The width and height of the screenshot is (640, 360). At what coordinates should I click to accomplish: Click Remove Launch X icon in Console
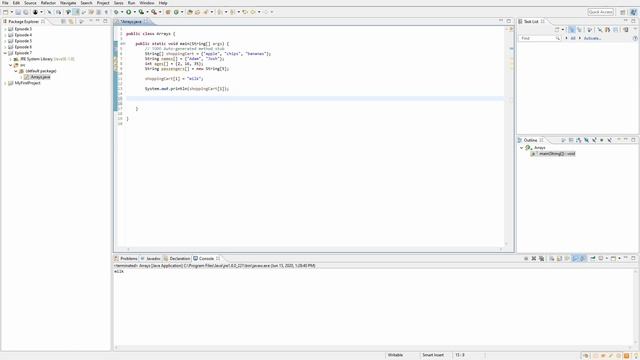[534, 258]
